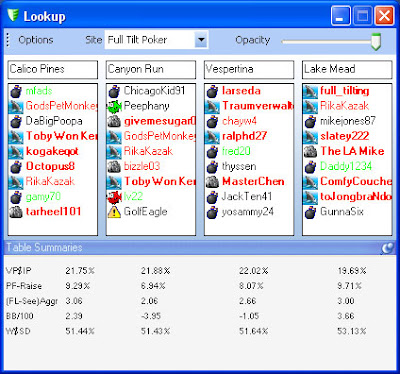Viewport: 400px width, 374px height.
Task: Click the rock icon beside givemesugar
Action: pos(114,121)
